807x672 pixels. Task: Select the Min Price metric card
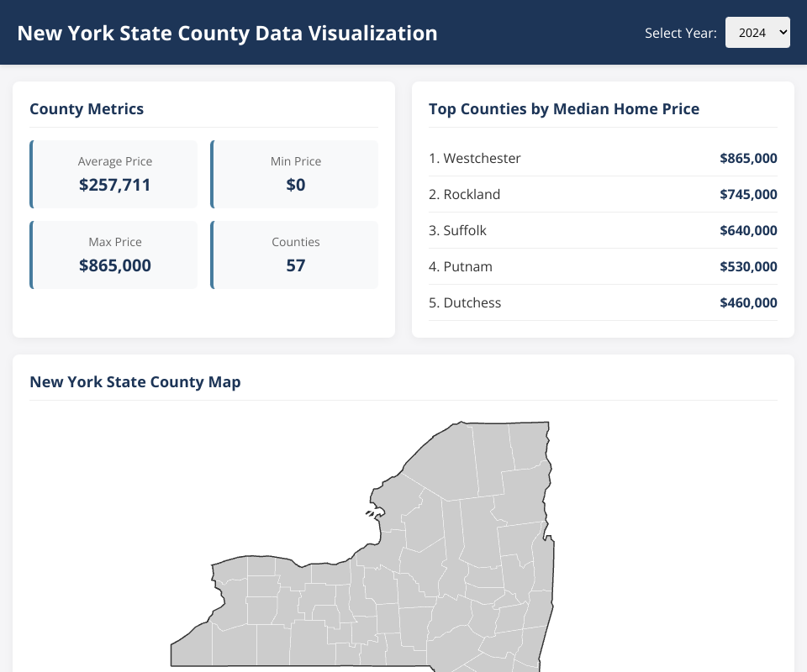[295, 174]
